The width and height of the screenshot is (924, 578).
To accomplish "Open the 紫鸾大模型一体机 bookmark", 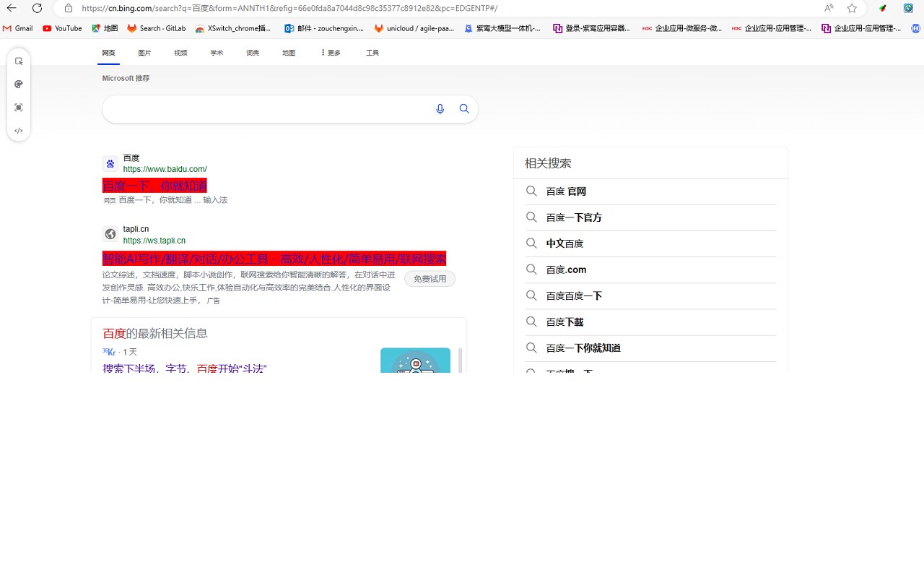I will [502, 28].
